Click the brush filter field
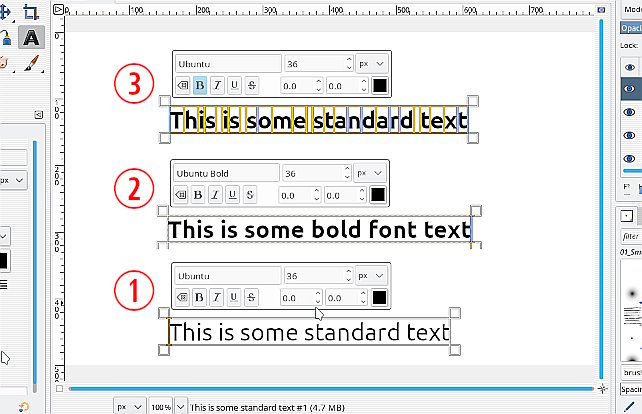642x414 pixels. [631, 236]
